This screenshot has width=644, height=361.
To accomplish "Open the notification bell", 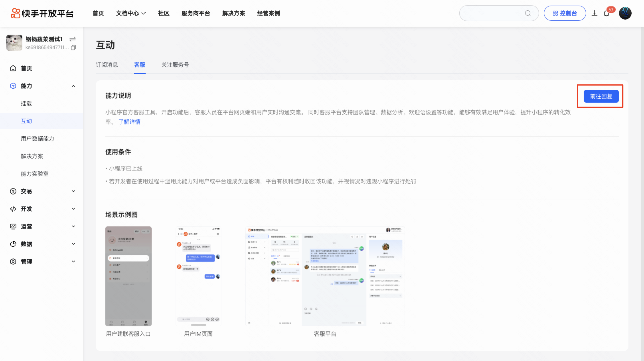I will click(606, 14).
